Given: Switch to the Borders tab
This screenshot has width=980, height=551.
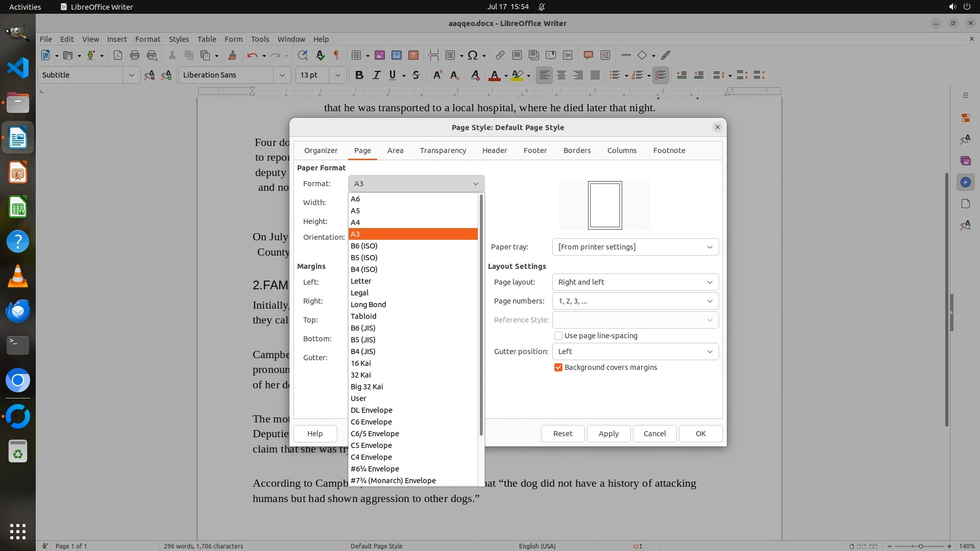Looking at the screenshot, I should (577, 151).
